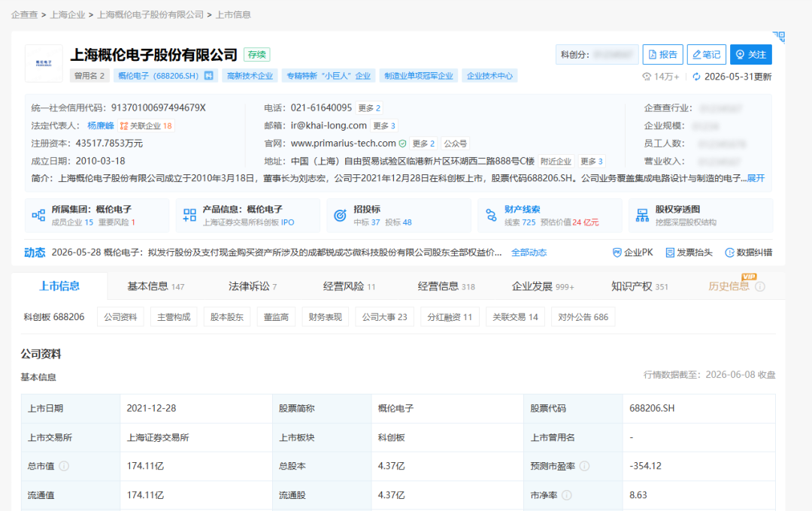The image size is (812, 511).
Task: Open the 笔记 notes button
Action: pos(706,54)
